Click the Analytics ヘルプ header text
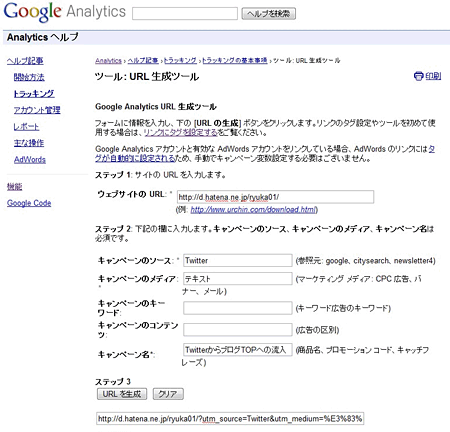This screenshot has width=450, height=432. click(42, 37)
